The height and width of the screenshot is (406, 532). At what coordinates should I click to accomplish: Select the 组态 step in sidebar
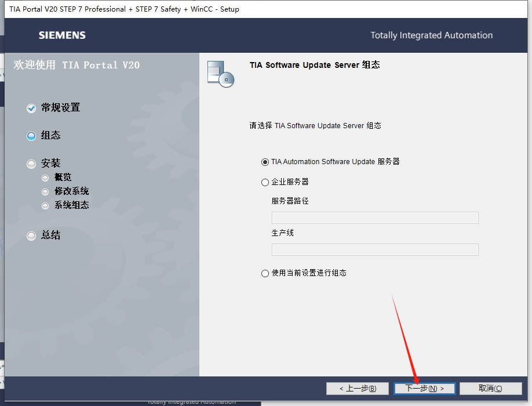point(50,136)
